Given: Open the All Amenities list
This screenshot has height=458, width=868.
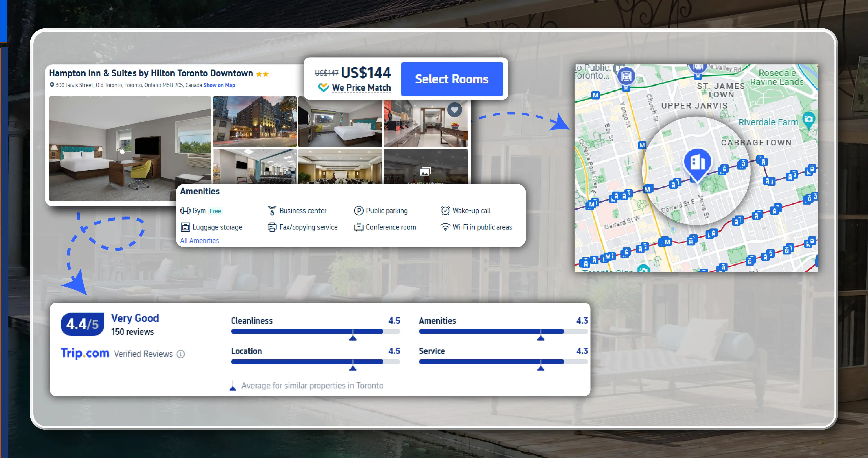Looking at the screenshot, I should (x=200, y=240).
